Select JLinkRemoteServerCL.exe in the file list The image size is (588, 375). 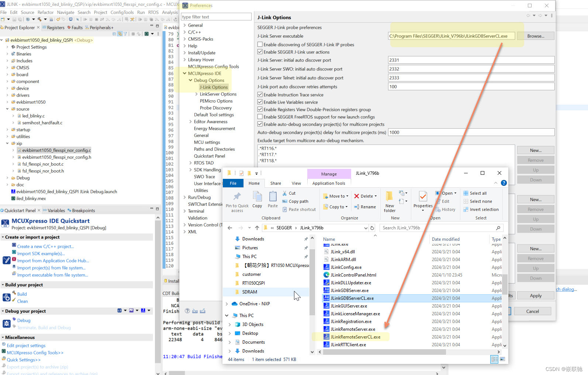356,337
